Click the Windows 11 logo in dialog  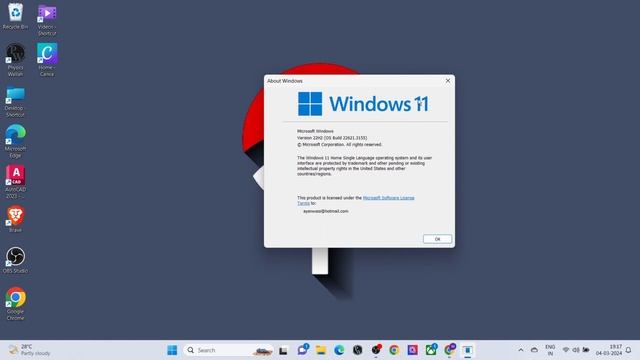[363, 104]
